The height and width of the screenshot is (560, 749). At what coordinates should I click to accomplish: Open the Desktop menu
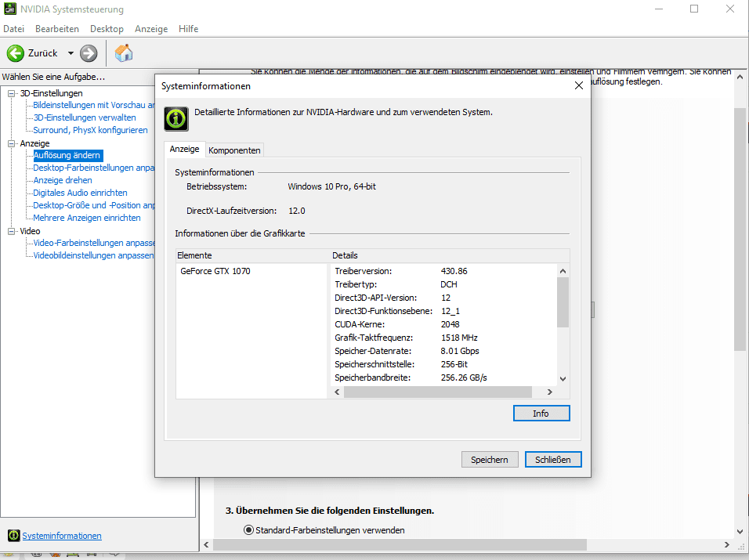107,29
